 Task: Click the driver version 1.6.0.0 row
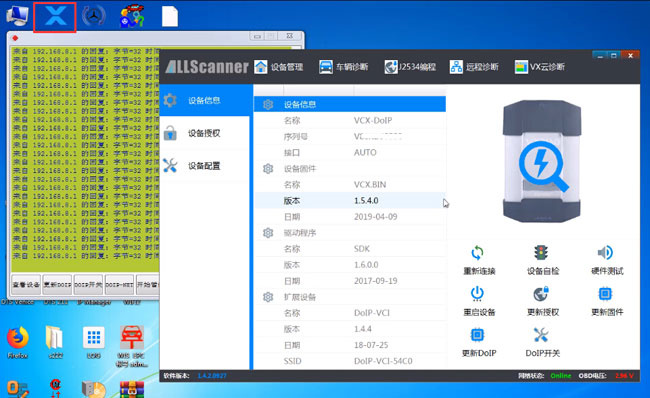349,265
